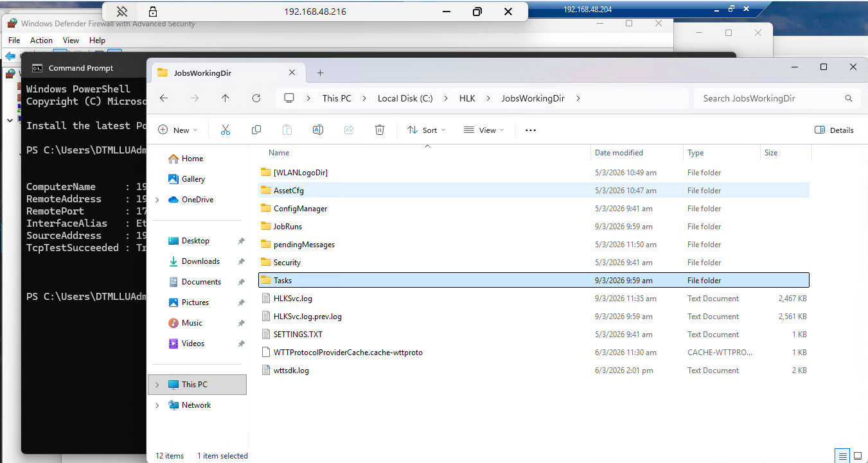Select the JobRuns folder

tap(533, 227)
